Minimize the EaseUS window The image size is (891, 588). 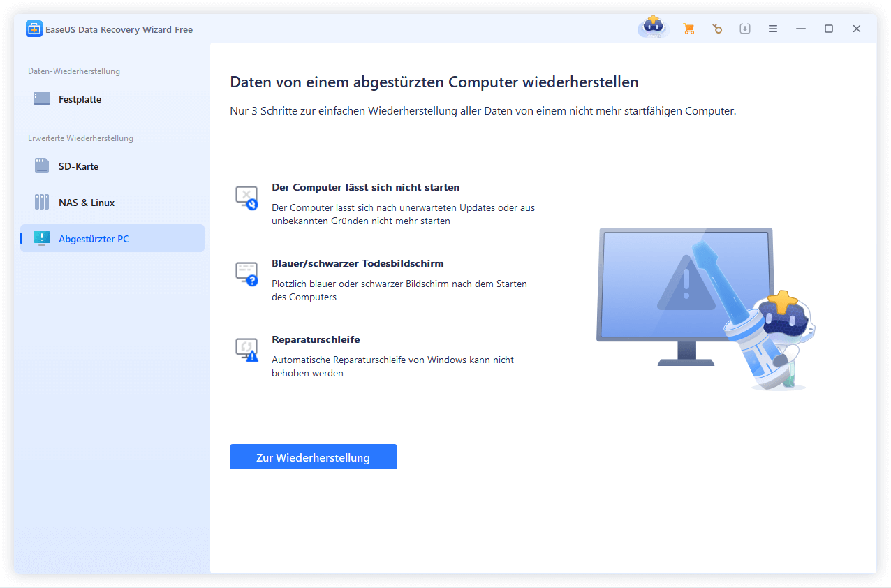(x=801, y=29)
